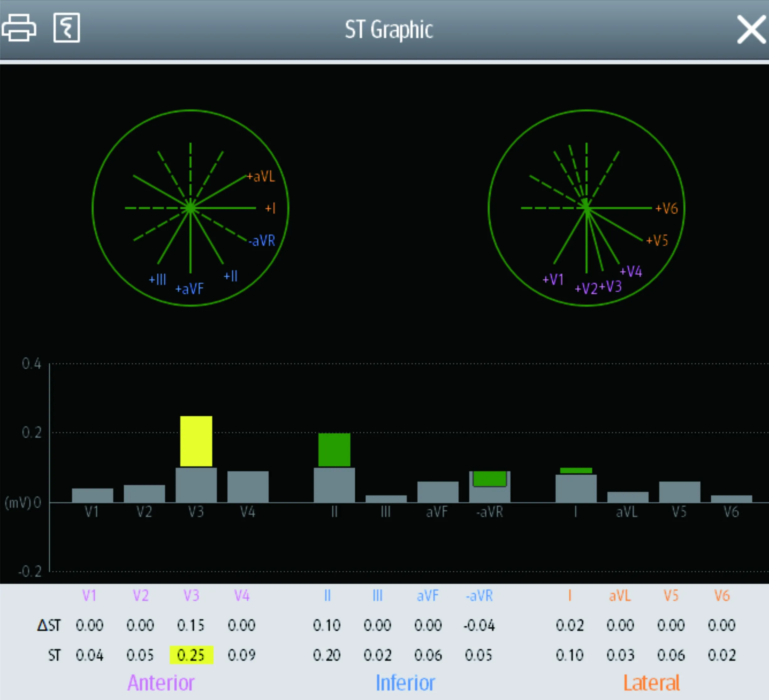Click the +aVF label in limb circle
This screenshot has width=769, height=700.
pyautogui.click(x=190, y=289)
